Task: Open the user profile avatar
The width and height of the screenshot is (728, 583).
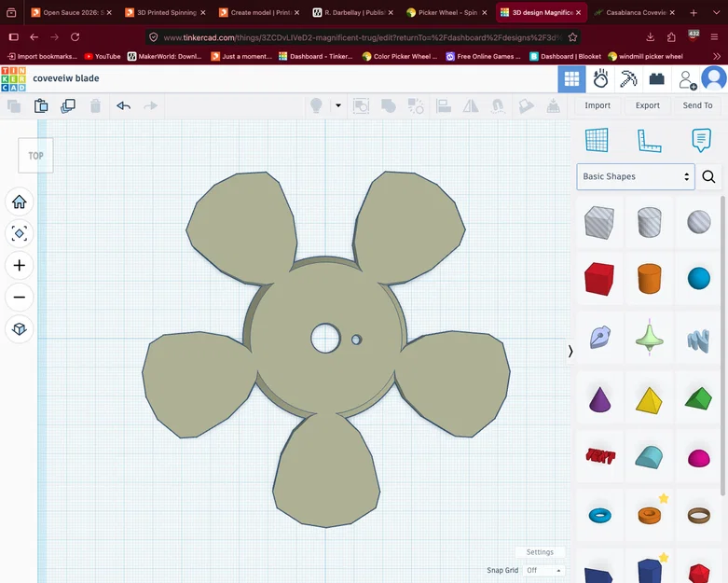Action: [x=714, y=78]
